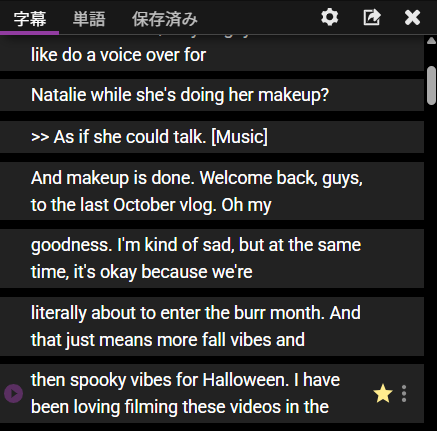This screenshot has height=431, width=437.
Task: Click the 'literally about to enter' subtitle block
Action: tap(212, 326)
